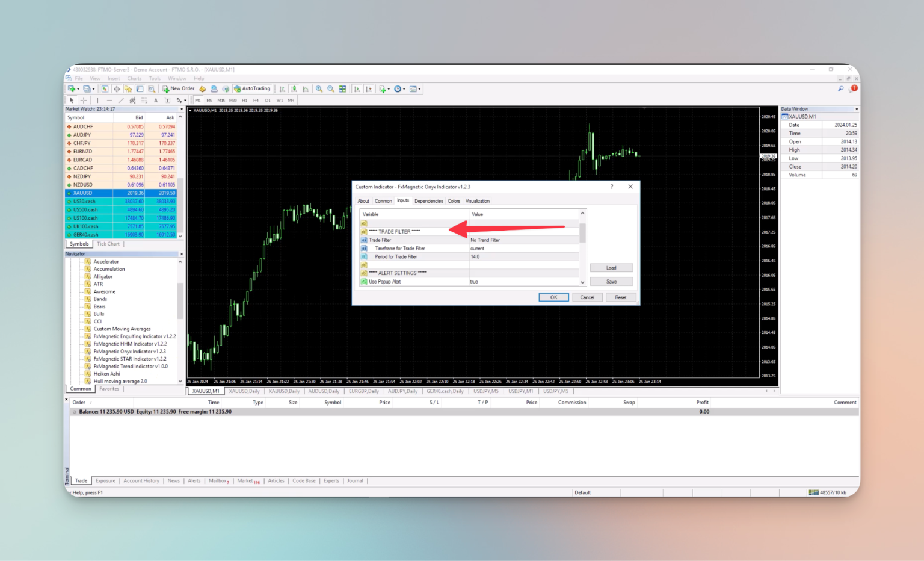This screenshot has height=561, width=924.
Task: Select the Draw Horizontal Line tool
Action: 109,100
